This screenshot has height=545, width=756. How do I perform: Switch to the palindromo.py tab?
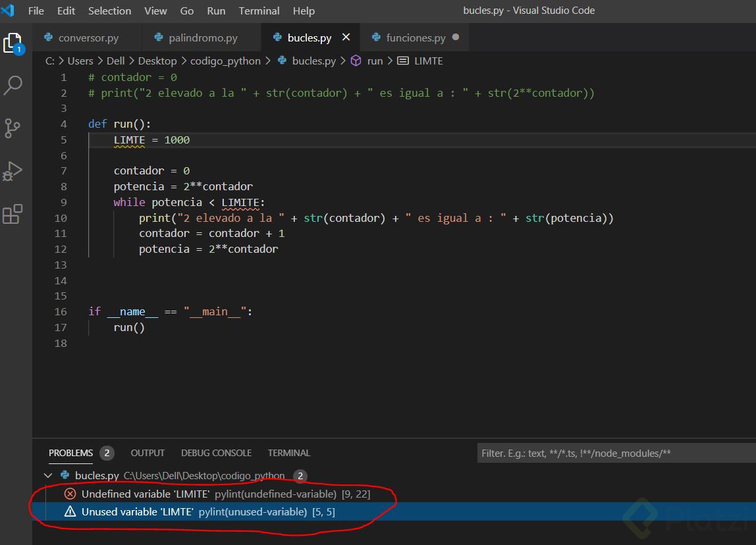click(x=202, y=37)
